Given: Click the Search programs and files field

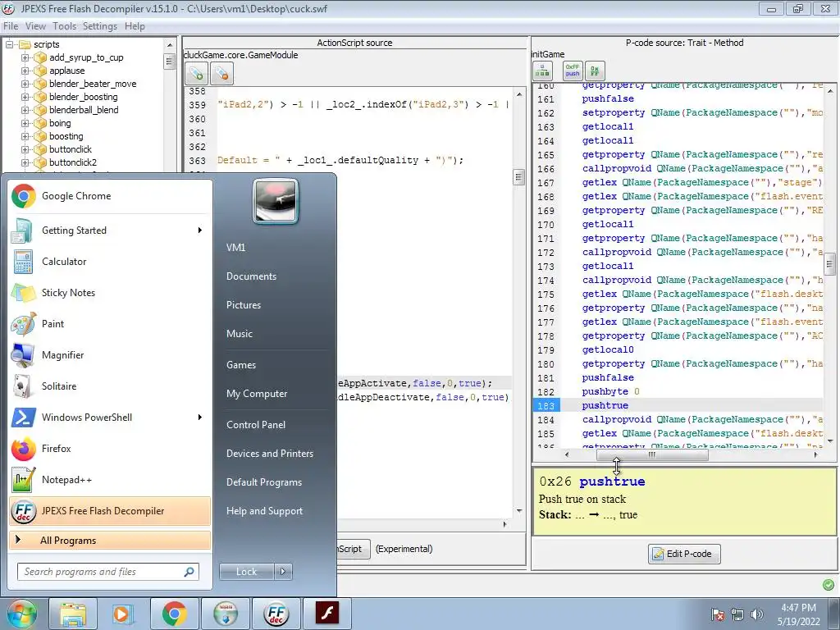Looking at the screenshot, I should tap(108, 572).
